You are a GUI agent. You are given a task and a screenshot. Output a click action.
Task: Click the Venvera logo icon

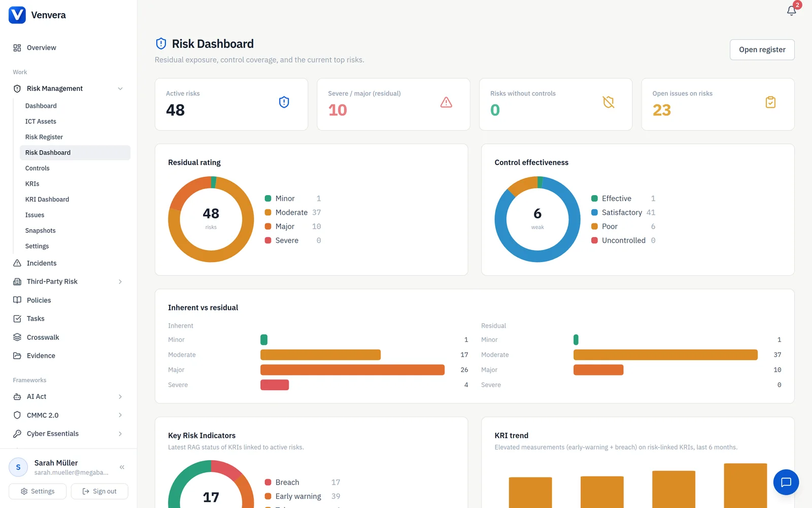[17, 15]
